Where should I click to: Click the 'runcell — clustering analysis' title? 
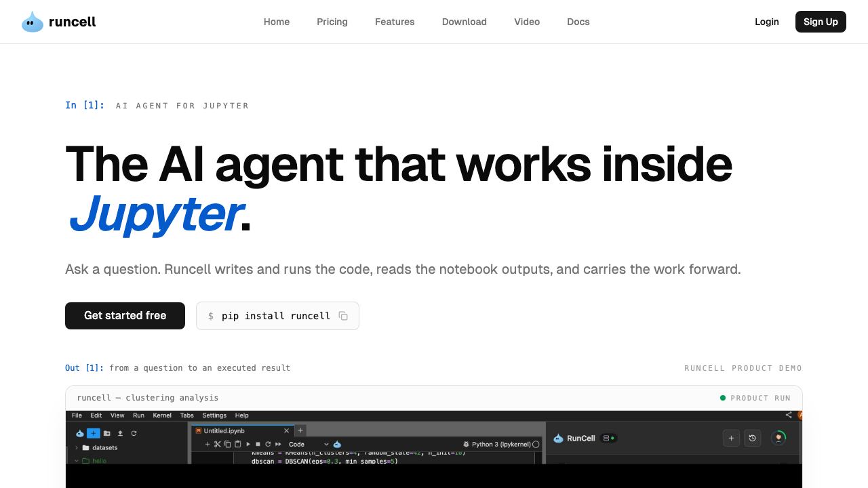(x=148, y=398)
